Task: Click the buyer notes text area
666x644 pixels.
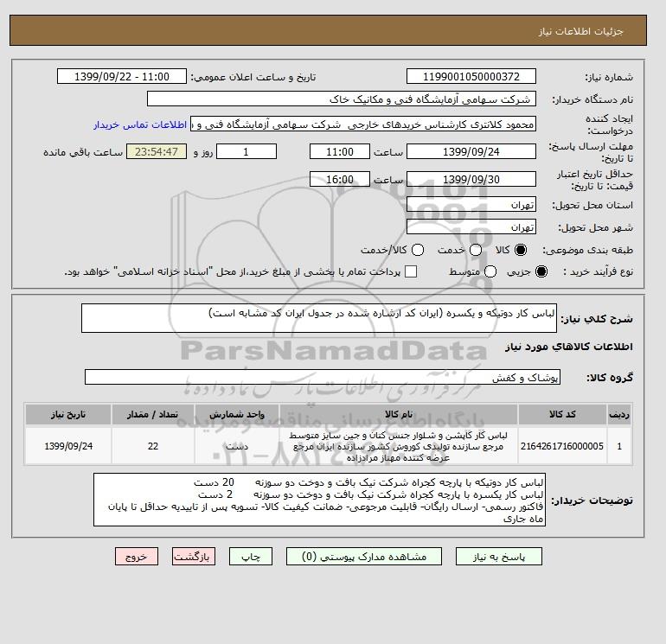Action: click(319, 500)
